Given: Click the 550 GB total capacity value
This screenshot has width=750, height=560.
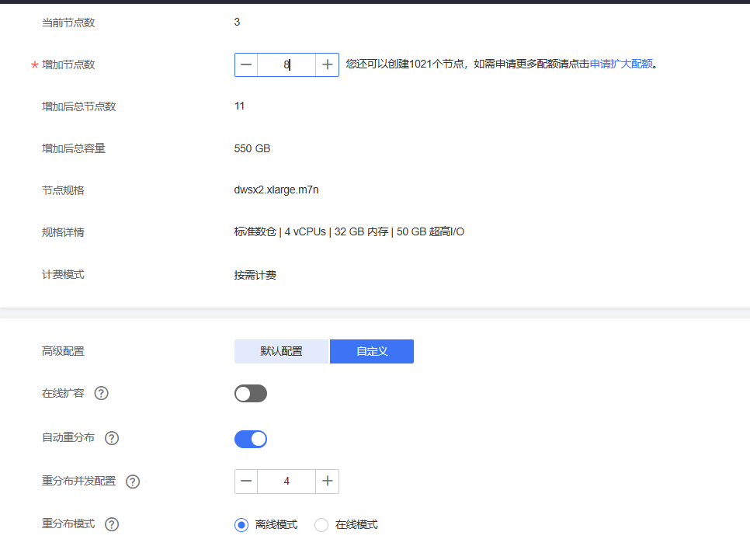Looking at the screenshot, I should pos(252,148).
